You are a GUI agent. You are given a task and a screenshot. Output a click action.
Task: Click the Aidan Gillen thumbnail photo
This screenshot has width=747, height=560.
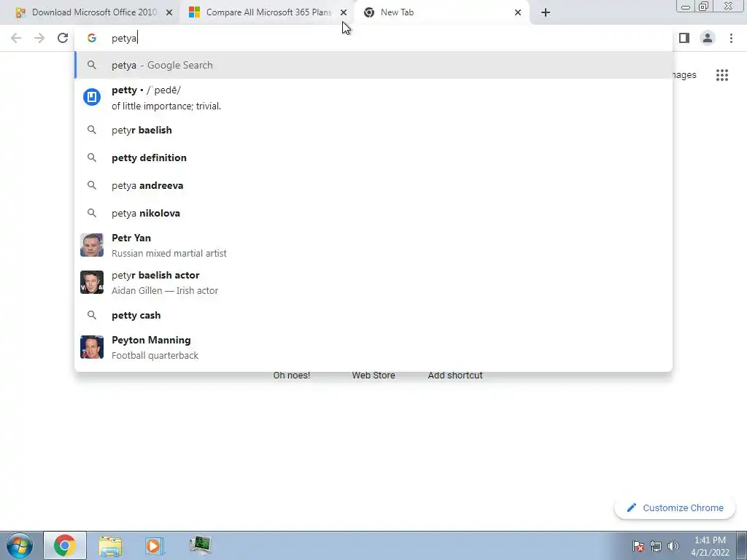pyautogui.click(x=92, y=282)
